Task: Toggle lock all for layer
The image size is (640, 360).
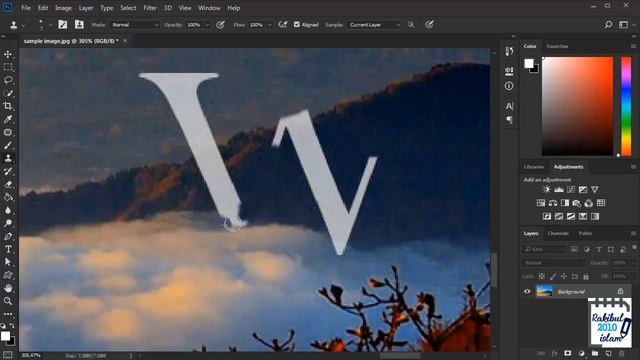Action: [x=586, y=276]
